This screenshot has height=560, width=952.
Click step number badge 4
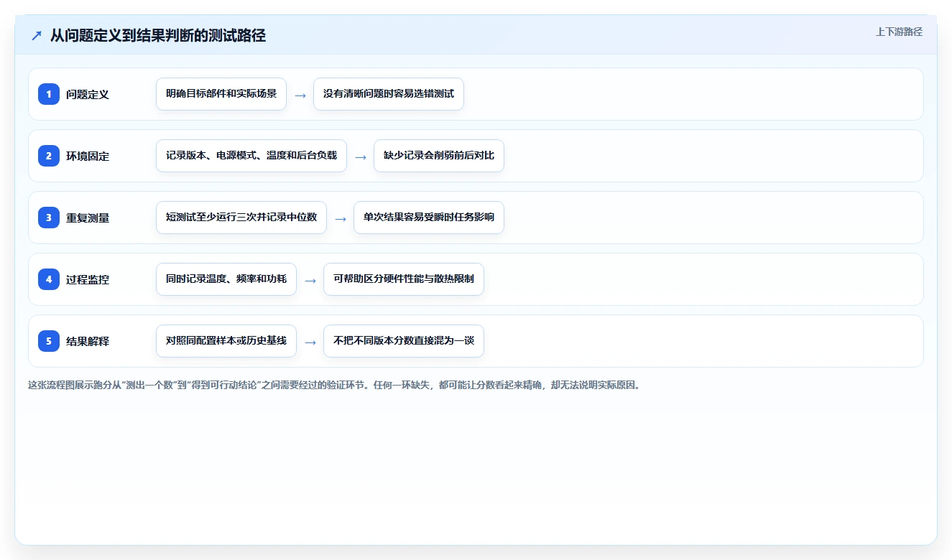49,279
